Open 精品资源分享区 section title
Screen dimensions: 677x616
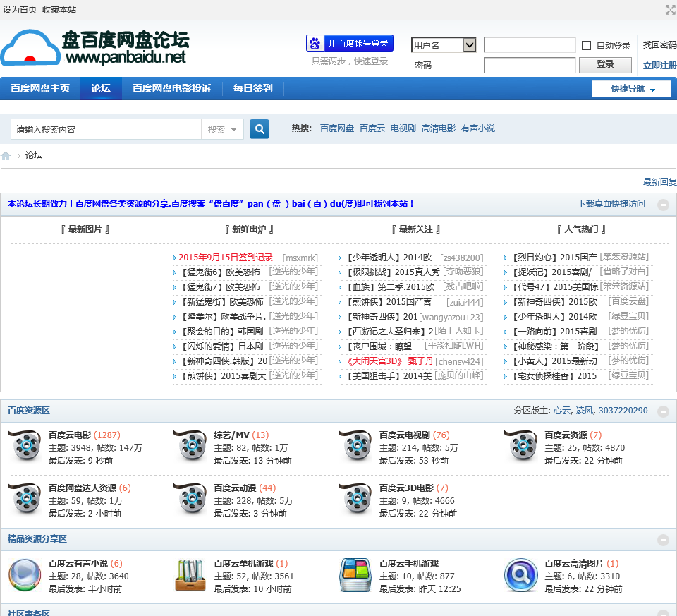37,538
